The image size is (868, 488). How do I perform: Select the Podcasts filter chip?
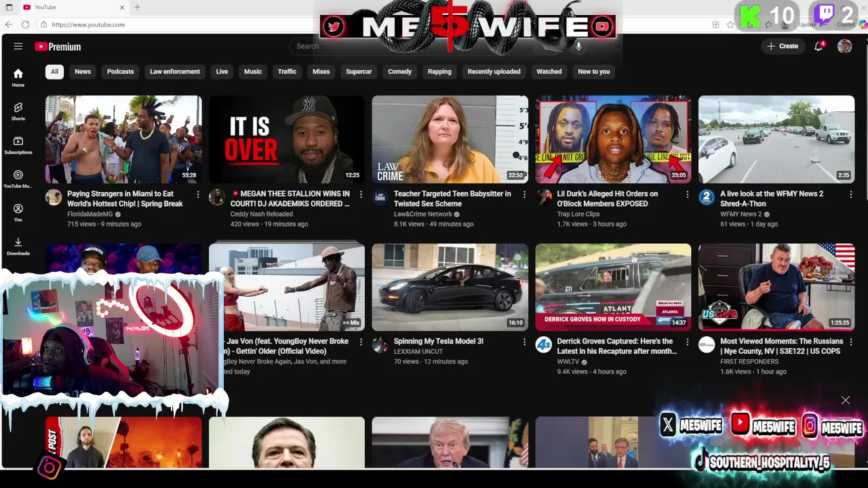click(x=120, y=71)
